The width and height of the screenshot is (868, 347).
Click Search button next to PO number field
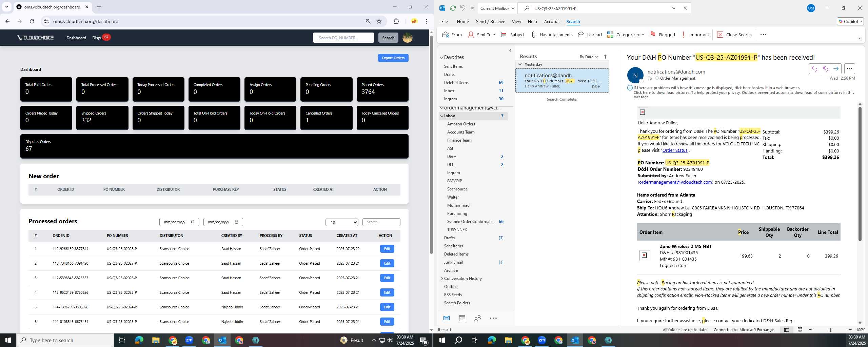(x=388, y=38)
